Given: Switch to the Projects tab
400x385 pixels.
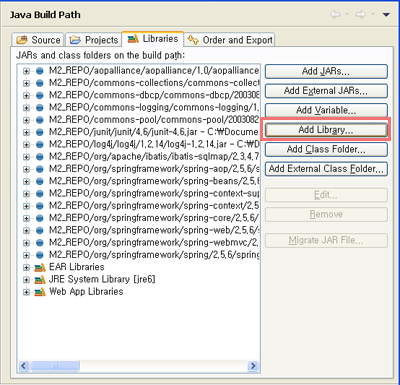Looking at the screenshot, I should point(93,40).
